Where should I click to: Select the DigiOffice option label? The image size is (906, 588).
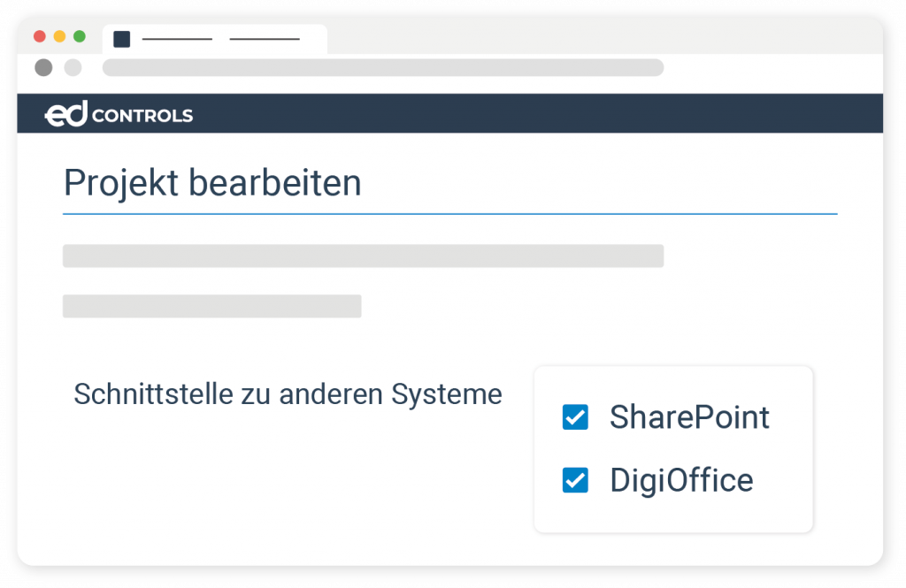[x=681, y=480]
